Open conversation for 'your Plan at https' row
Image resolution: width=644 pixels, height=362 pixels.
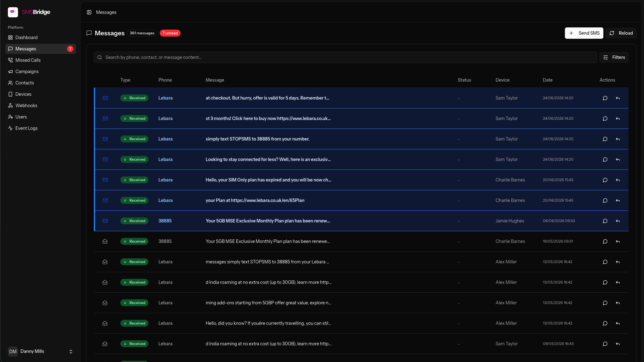tap(605, 200)
